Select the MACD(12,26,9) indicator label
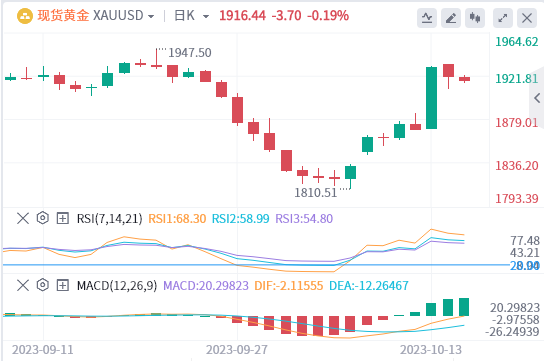The image size is (544, 361). [x=117, y=285]
